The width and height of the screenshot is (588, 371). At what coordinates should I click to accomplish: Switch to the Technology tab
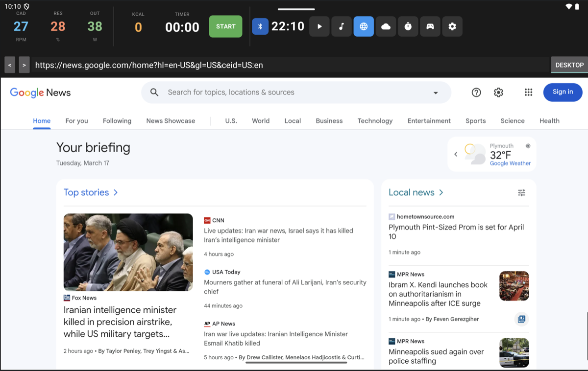[374, 121]
